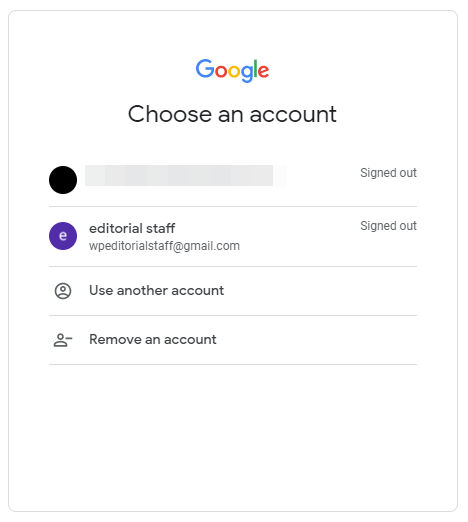Select the wpeditorialstaff@gmail.com email address
468x522 pixels.
point(164,246)
